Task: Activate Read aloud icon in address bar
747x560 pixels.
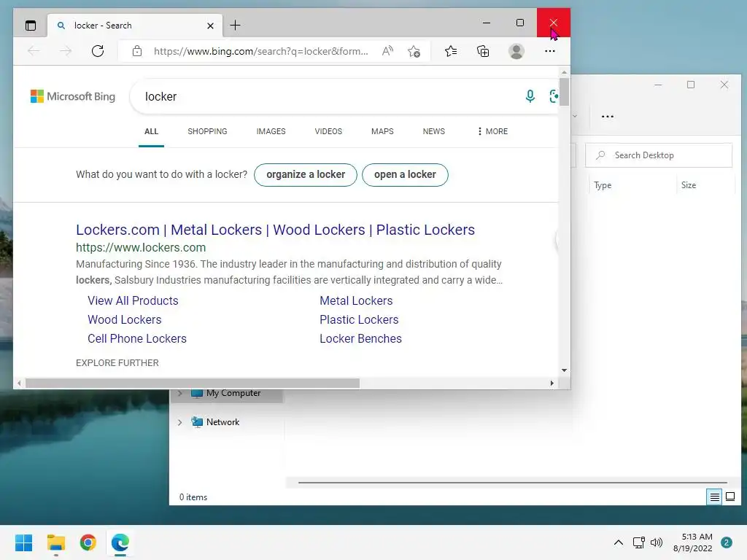Action: 388,51
